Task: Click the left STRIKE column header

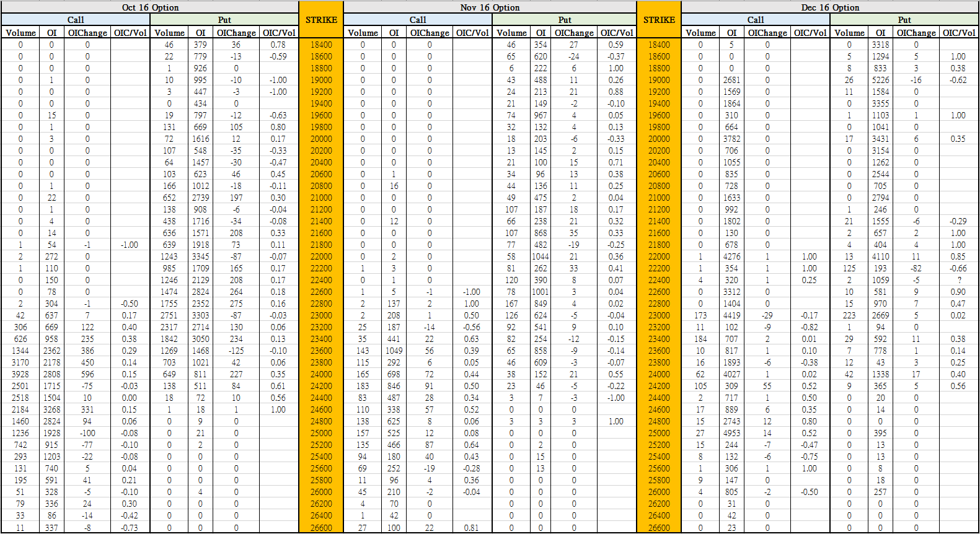Action: coord(321,20)
